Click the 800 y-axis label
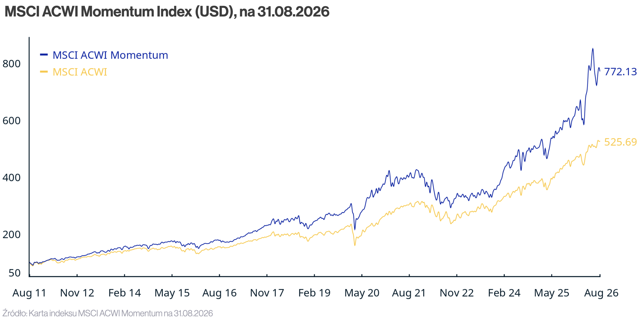 (x=11, y=64)
